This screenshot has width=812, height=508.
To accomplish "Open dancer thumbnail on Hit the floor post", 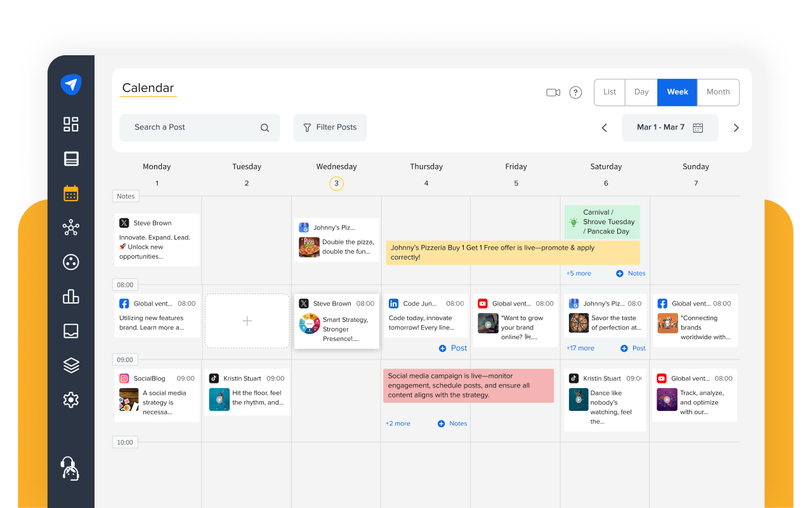I will (219, 399).
